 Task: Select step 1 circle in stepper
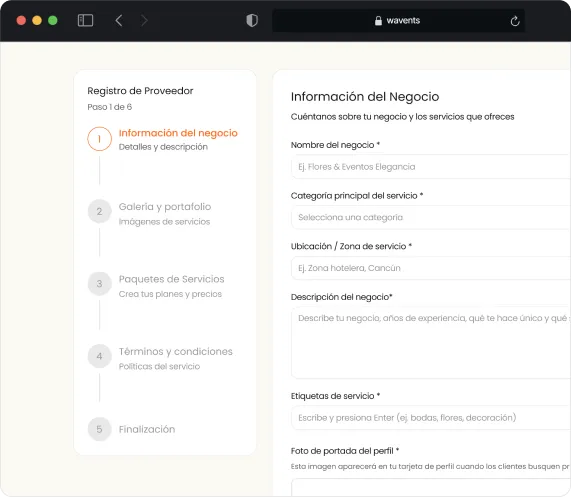click(x=99, y=139)
